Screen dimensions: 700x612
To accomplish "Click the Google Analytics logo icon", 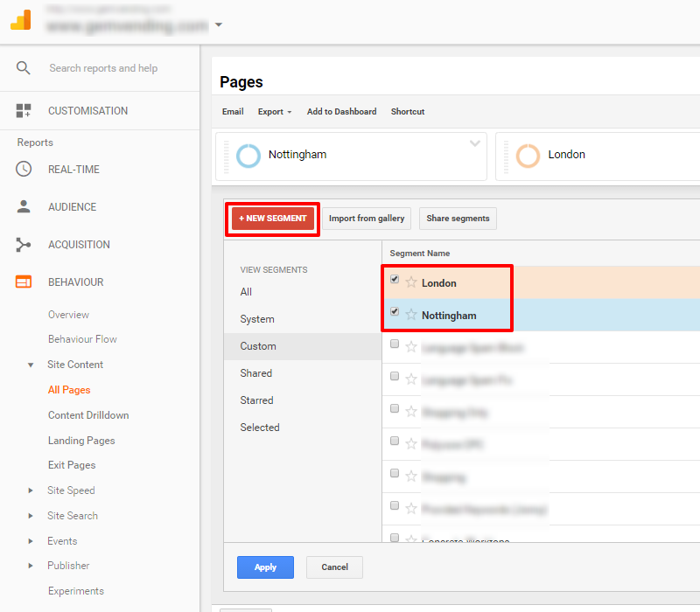I will (x=21, y=19).
